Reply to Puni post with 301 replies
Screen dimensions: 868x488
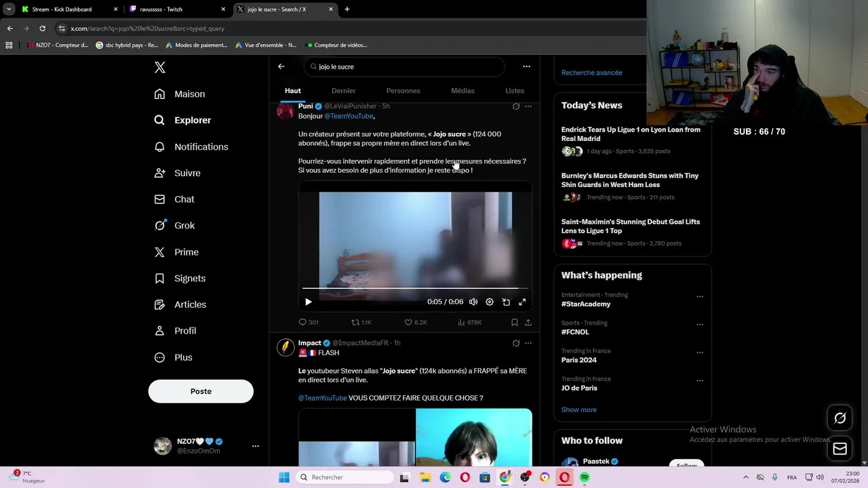(x=309, y=323)
